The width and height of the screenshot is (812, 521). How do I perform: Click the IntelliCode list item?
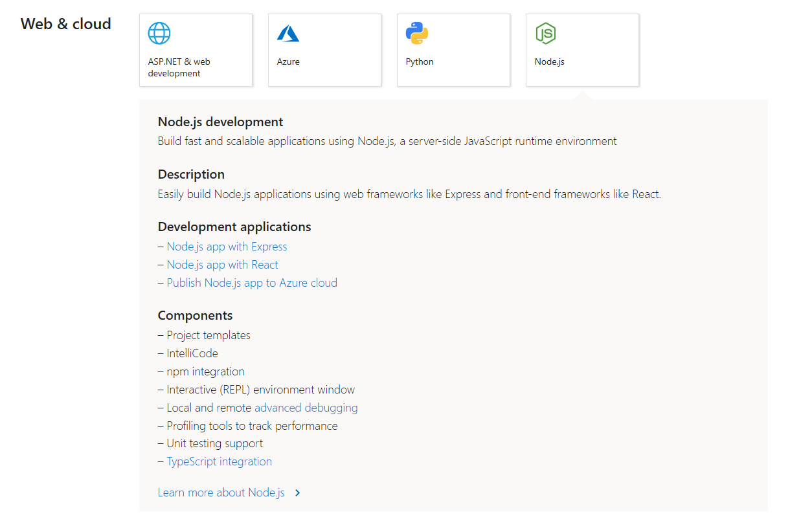pos(192,353)
